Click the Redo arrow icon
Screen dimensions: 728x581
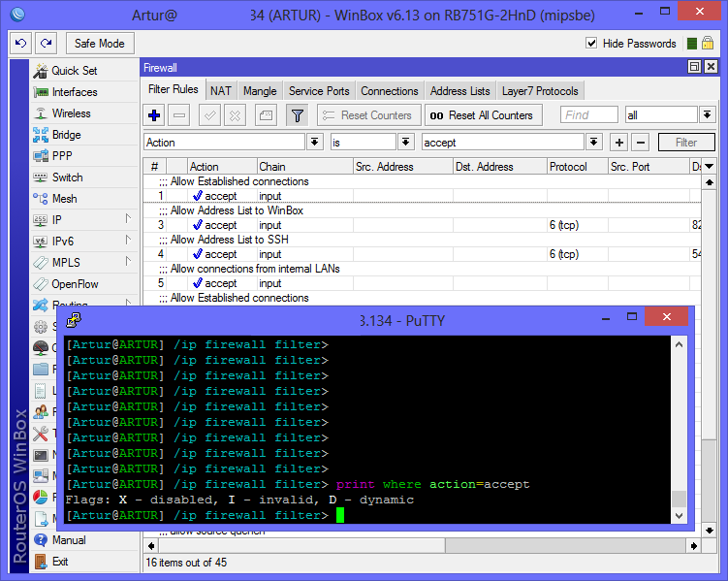(46, 44)
